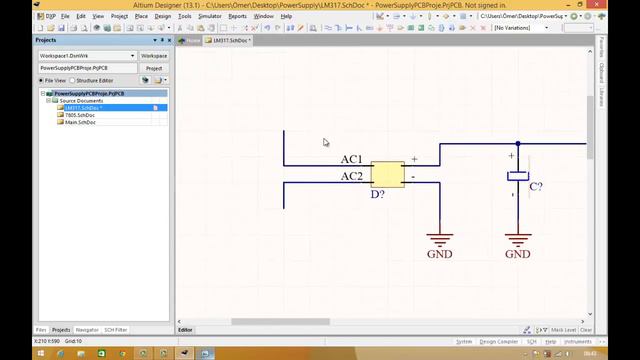Click the Instruments status bar button
The height and width of the screenshot is (360, 640).
coord(578,342)
